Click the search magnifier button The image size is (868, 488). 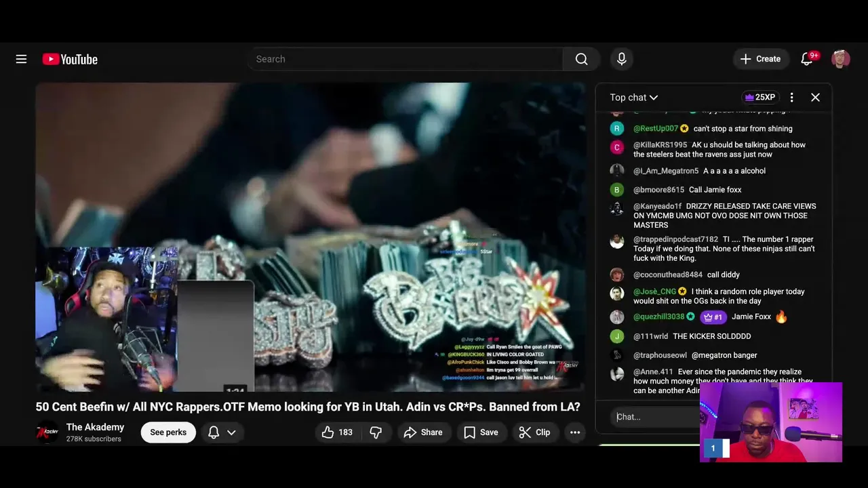[x=581, y=59]
